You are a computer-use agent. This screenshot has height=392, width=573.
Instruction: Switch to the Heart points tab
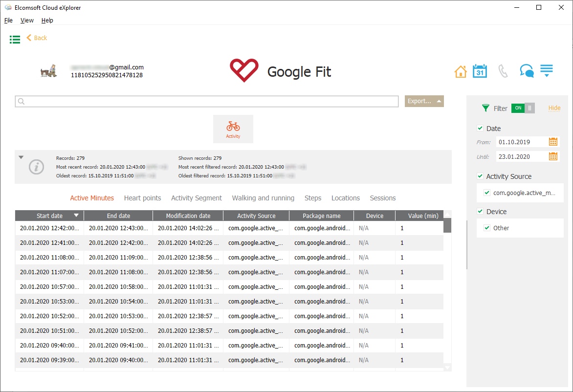click(x=142, y=198)
